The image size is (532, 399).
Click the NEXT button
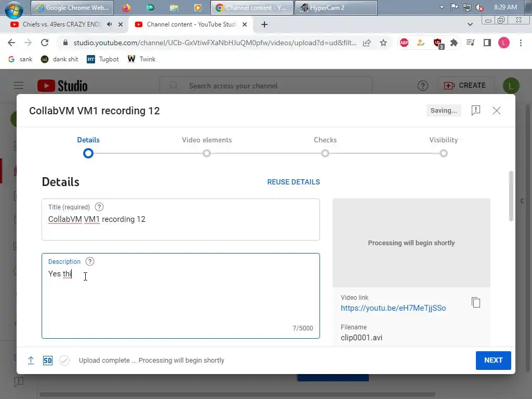(494, 361)
